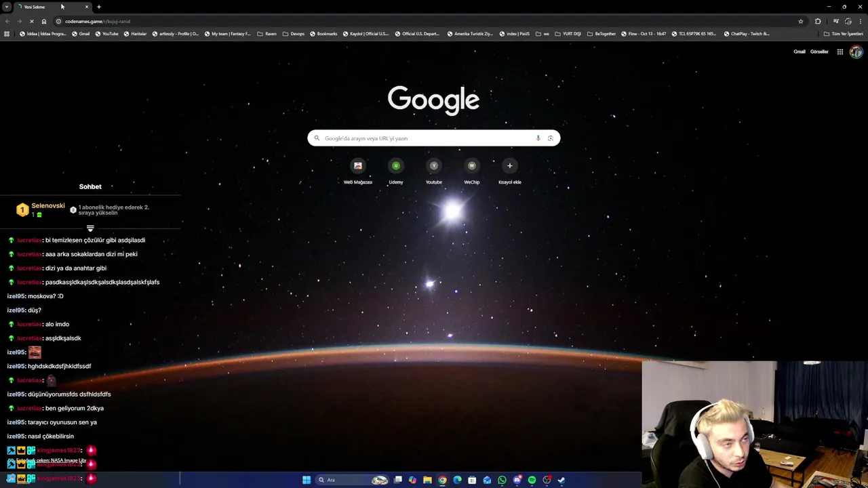Open the Raven bookmarks folder

267,34
